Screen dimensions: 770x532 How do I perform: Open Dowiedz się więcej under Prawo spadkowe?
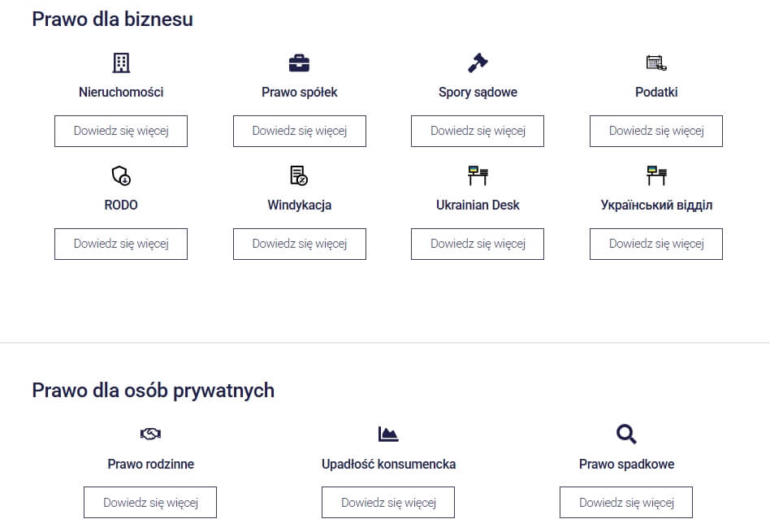pos(625,502)
